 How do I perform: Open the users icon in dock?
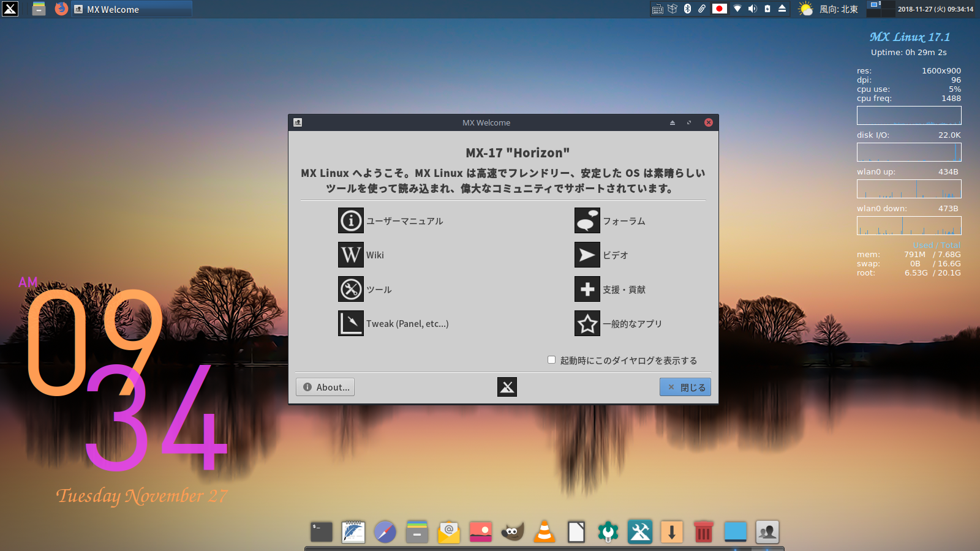click(767, 532)
